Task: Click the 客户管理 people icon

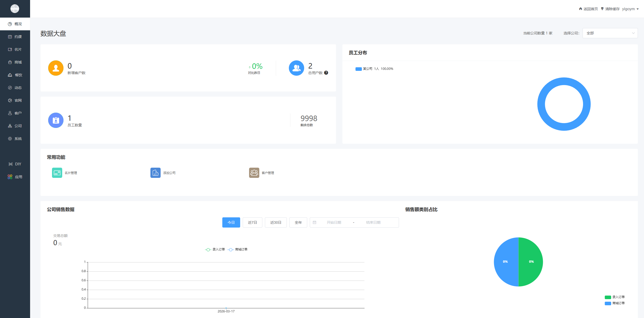Action: pos(254,173)
